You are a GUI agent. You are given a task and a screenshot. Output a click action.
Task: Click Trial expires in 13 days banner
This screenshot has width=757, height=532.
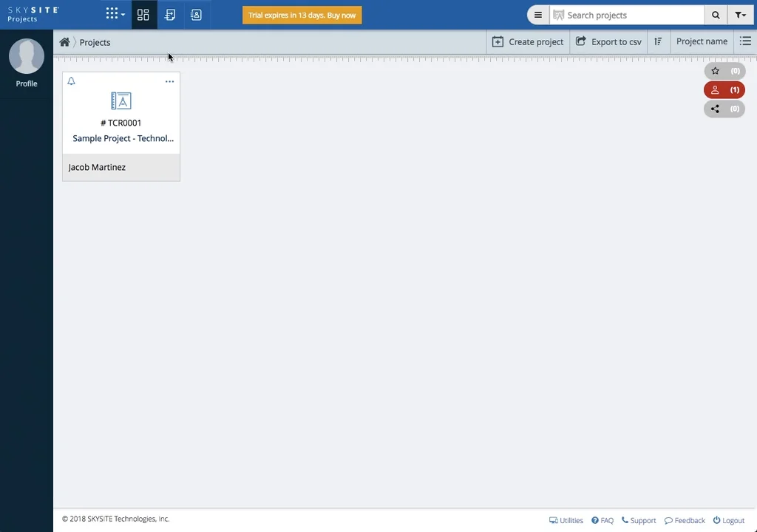(302, 15)
